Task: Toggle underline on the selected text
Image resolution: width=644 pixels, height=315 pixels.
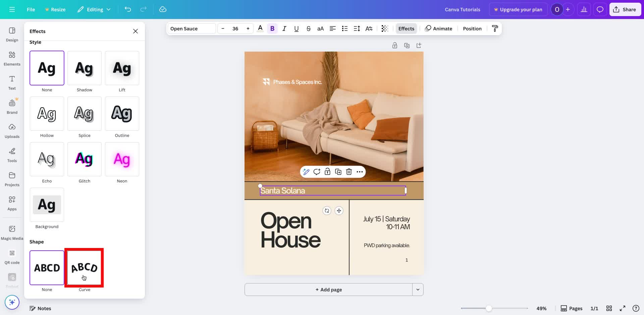Action: [x=296, y=28]
